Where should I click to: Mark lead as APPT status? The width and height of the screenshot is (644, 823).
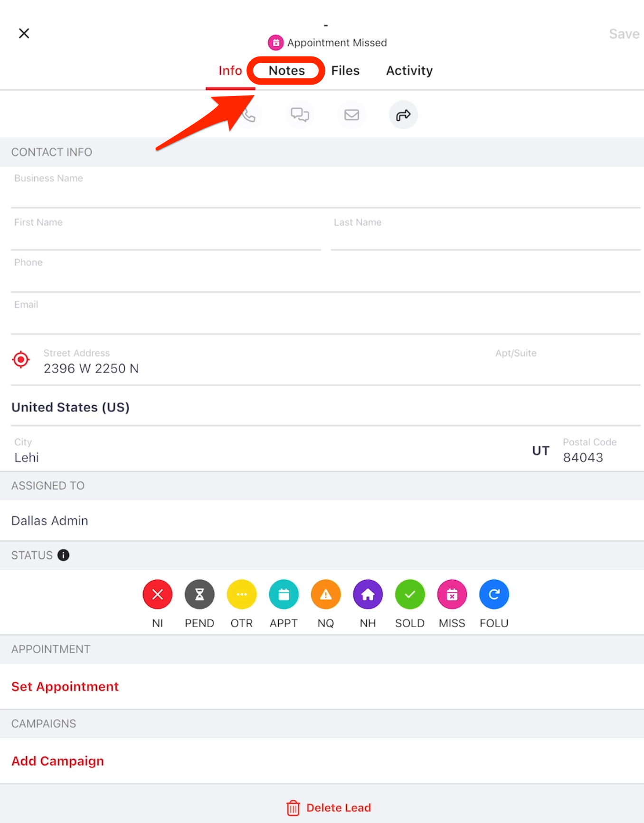click(284, 594)
